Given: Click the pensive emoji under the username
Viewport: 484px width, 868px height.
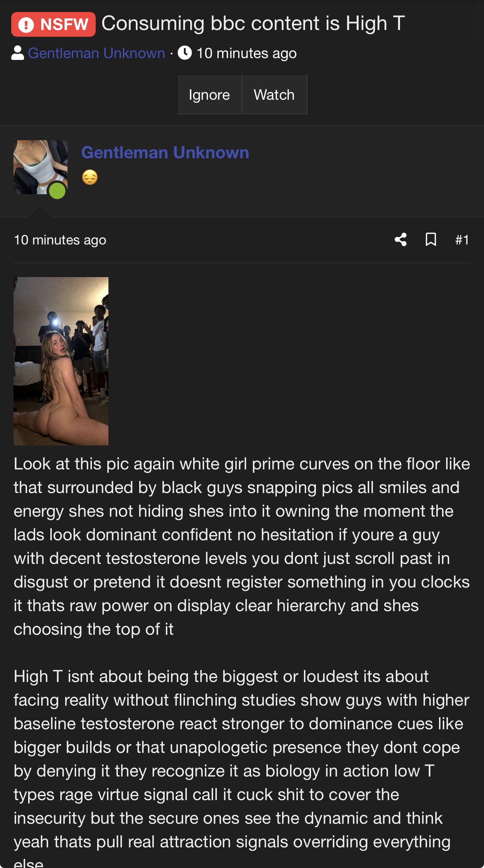Looking at the screenshot, I should pos(90,177).
